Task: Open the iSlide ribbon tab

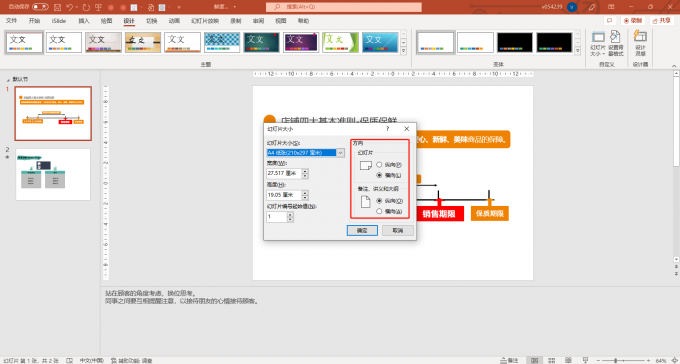Action: point(59,21)
